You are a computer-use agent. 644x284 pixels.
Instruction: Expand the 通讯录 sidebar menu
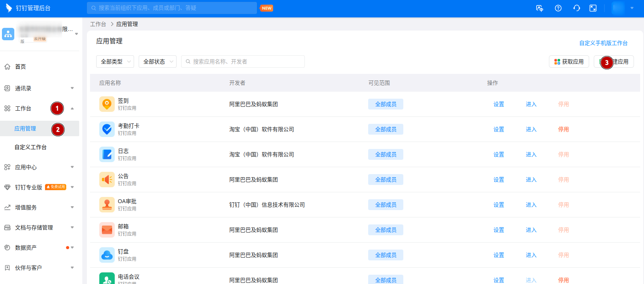39,88
